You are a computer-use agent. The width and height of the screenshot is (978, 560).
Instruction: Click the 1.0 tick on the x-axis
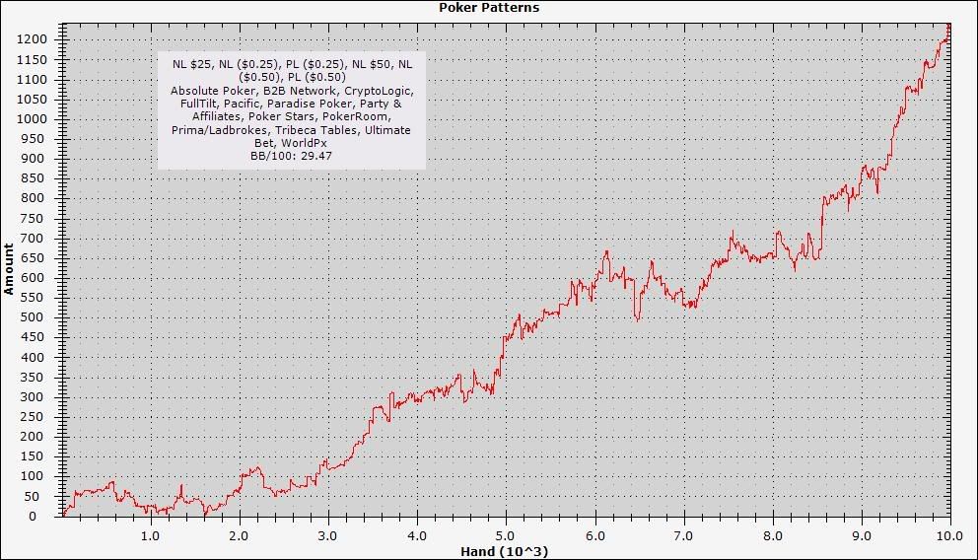(150, 536)
